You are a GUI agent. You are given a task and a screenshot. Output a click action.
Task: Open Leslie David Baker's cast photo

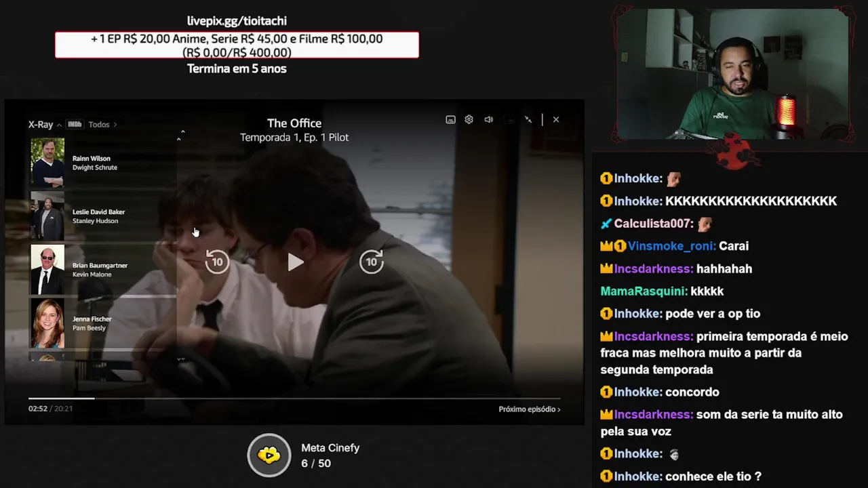click(47, 216)
